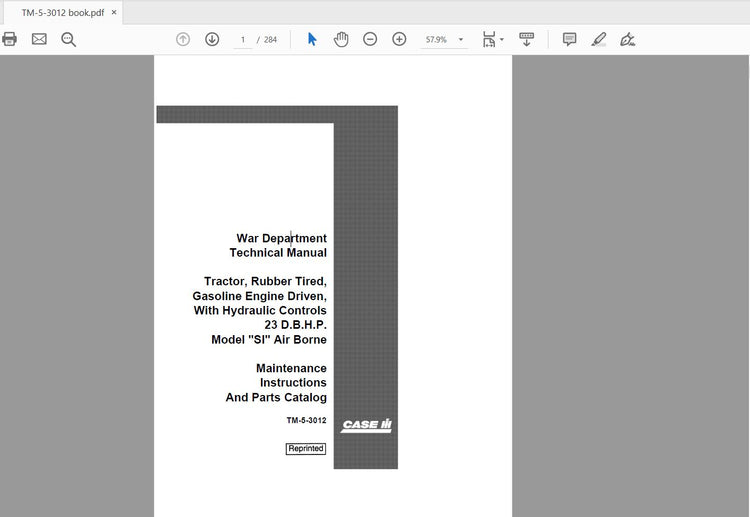Open the Find text magnifier tool

(68, 39)
